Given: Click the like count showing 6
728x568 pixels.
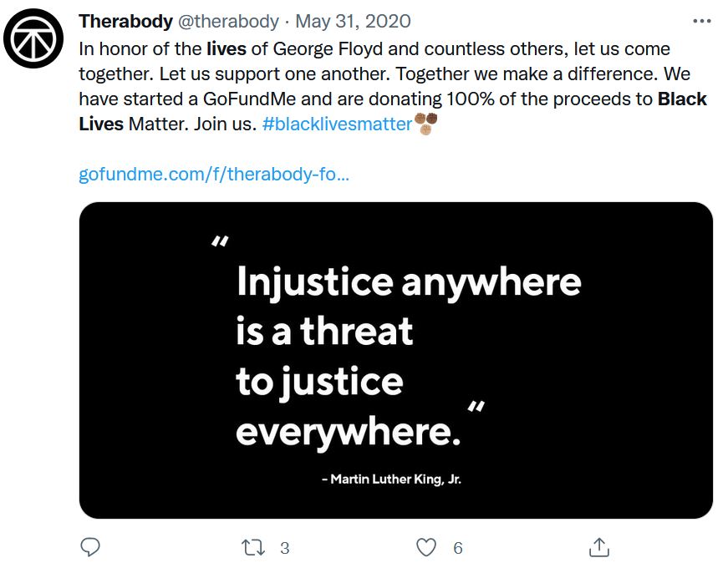Looking at the screenshot, I should click(458, 548).
